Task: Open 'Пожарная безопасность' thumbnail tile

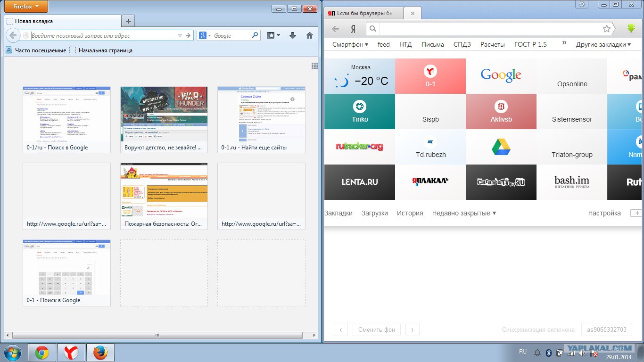Action: click(x=164, y=196)
